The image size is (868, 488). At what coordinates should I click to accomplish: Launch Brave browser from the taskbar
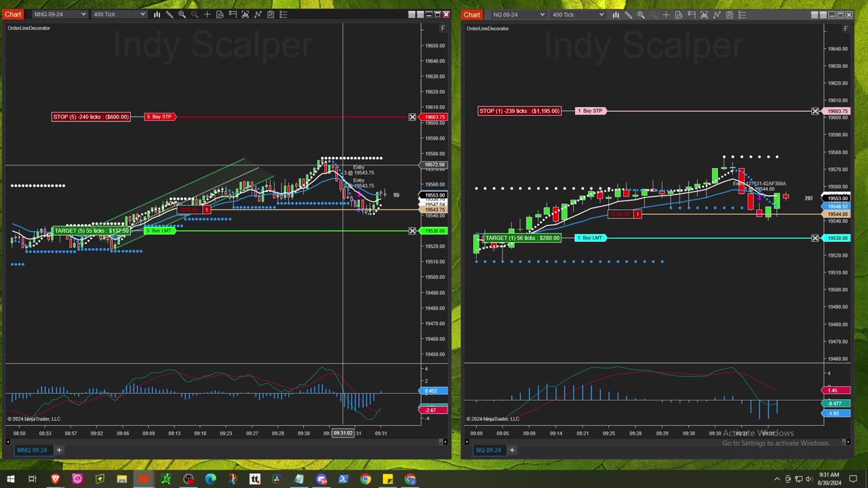[x=55, y=479]
